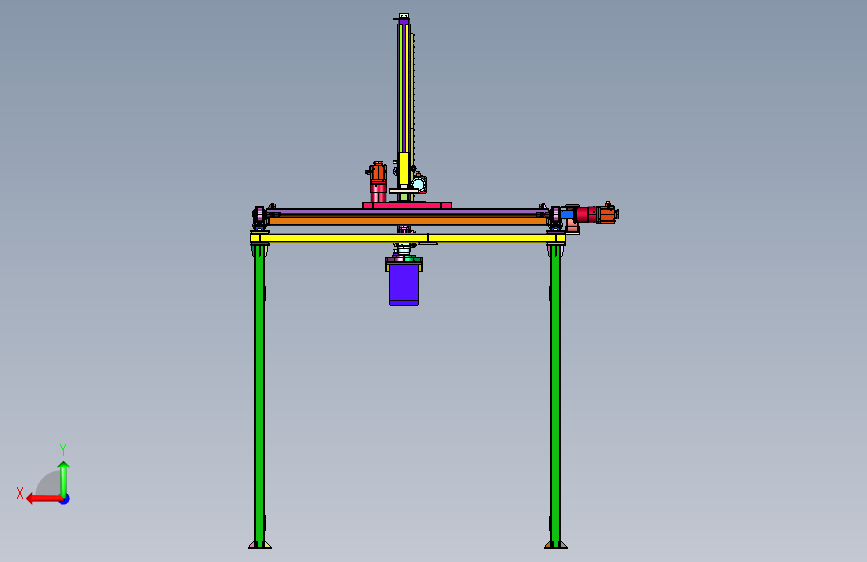This screenshot has width=867, height=562.
Task: Select the orange-and-pink motor on the carriage
Action: click(x=378, y=181)
